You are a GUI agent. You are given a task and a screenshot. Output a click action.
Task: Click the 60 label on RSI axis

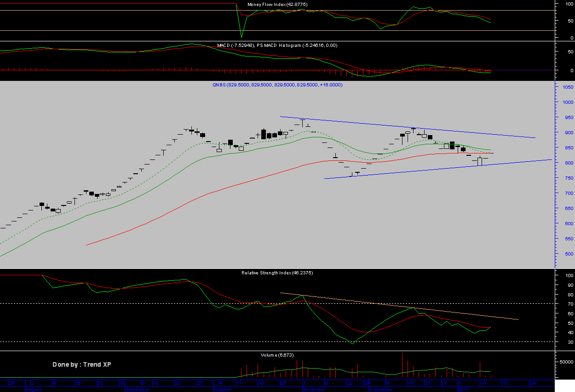569,313
